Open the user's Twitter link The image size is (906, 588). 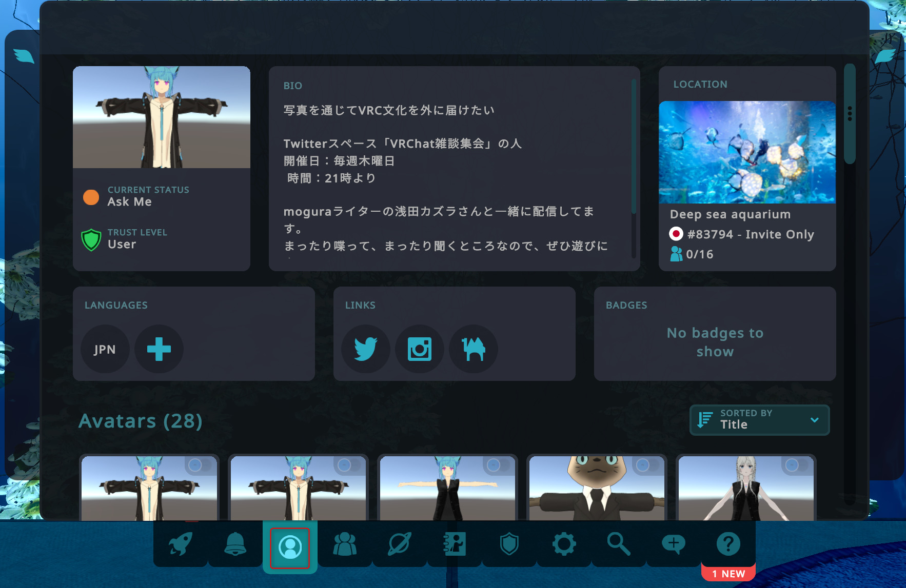365,349
